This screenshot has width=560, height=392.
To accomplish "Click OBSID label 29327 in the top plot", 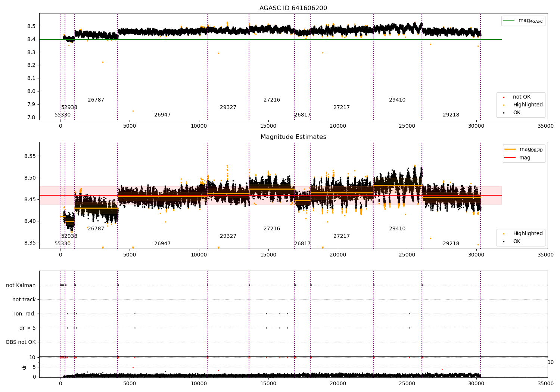I will click(x=228, y=108).
